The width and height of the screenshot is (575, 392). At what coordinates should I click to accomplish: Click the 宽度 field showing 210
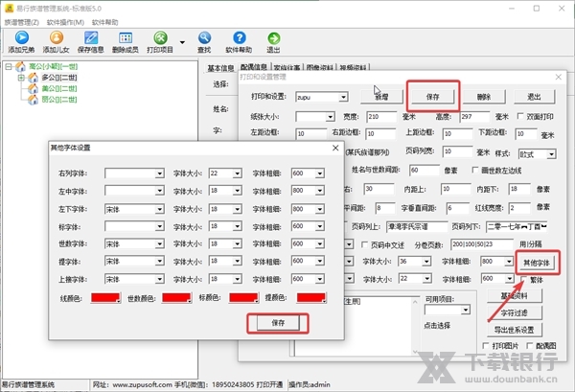coord(381,117)
